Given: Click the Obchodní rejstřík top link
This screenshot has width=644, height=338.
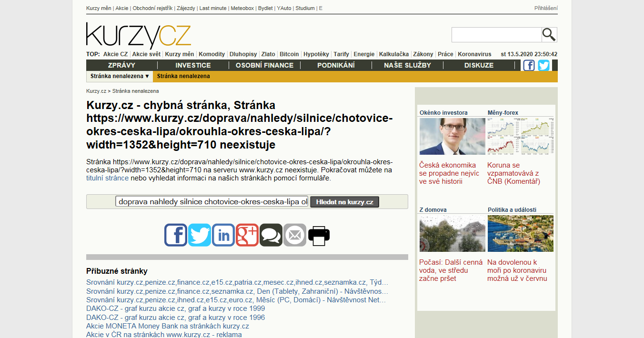Looking at the screenshot, I should [x=152, y=8].
